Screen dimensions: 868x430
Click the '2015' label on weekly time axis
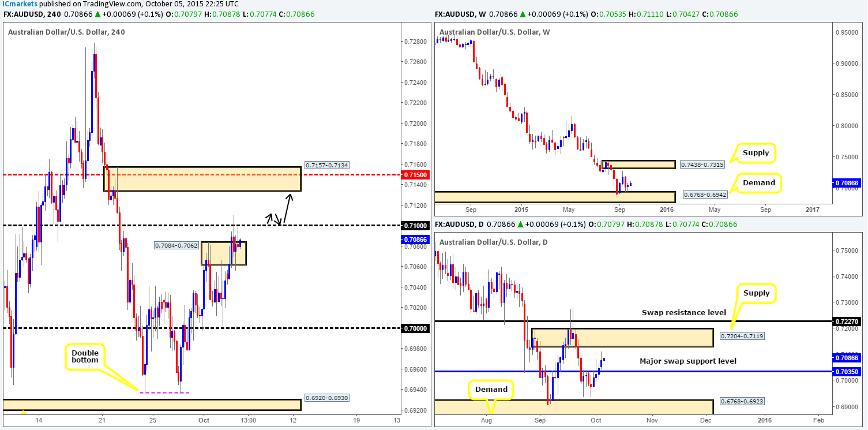point(521,209)
